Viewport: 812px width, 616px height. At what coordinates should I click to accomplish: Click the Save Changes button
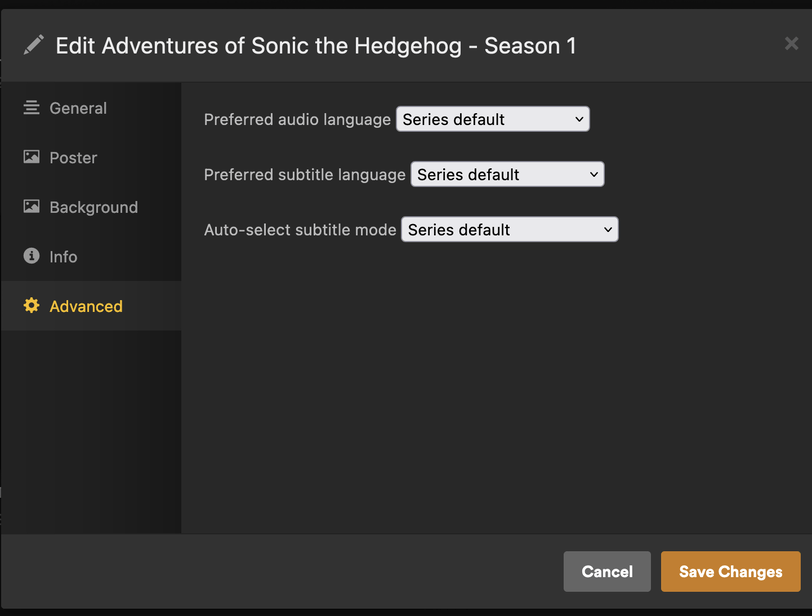click(730, 572)
